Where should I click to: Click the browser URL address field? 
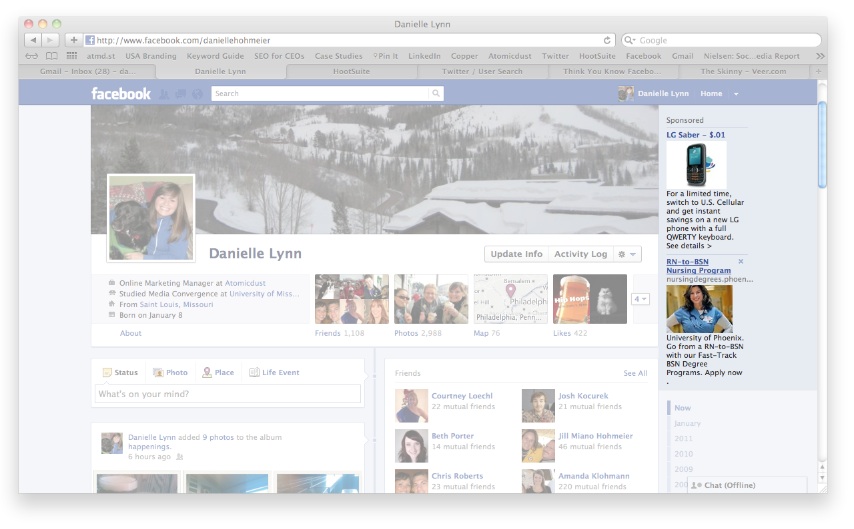click(349, 40)
